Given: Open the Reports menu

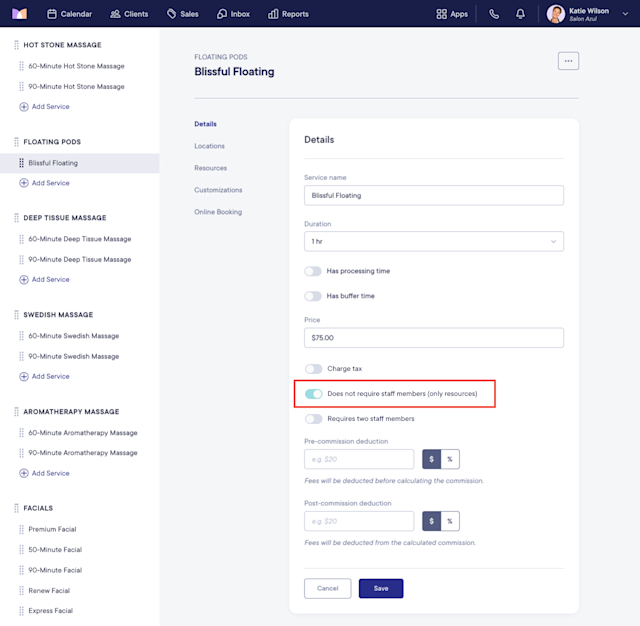Looking at the screenshot, I should (288, 14).
